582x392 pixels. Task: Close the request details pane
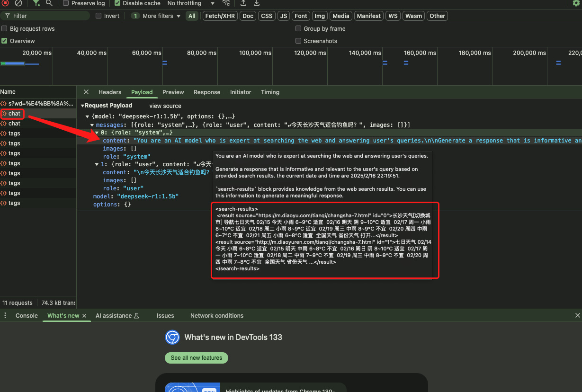86,92
